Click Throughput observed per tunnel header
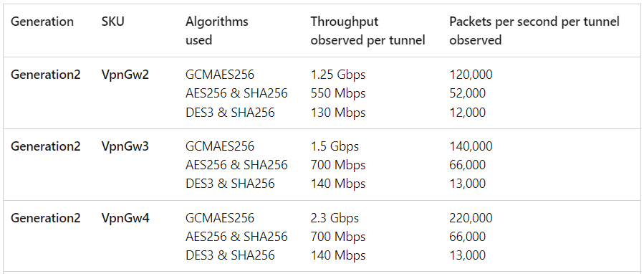The image size is (644, 274). point(367,31)
